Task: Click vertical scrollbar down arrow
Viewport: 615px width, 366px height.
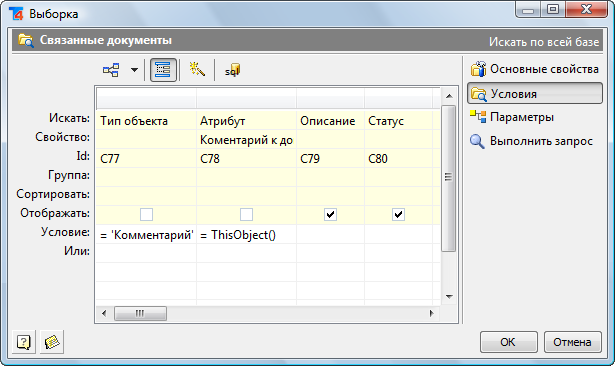Action: pyautogui.click(x=449, y=297)
